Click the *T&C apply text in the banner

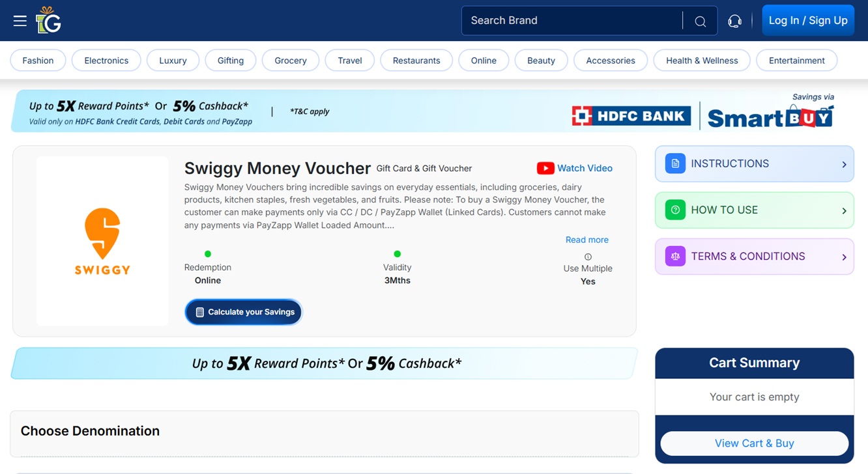click(310, 111)
